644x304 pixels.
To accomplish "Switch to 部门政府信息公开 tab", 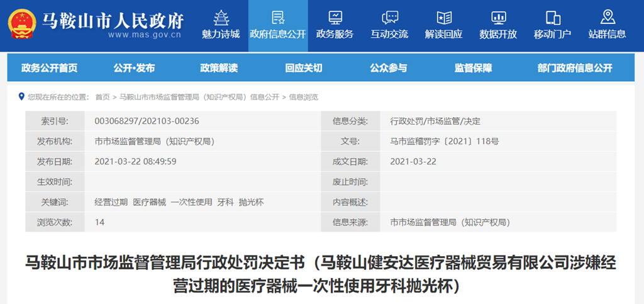I will 575,68.
